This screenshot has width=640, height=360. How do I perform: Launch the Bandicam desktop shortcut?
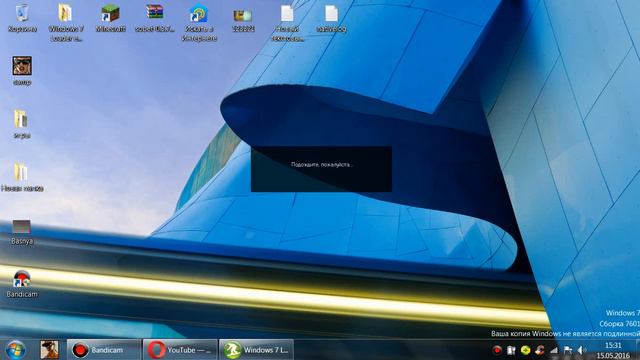(x=22, y=284)
